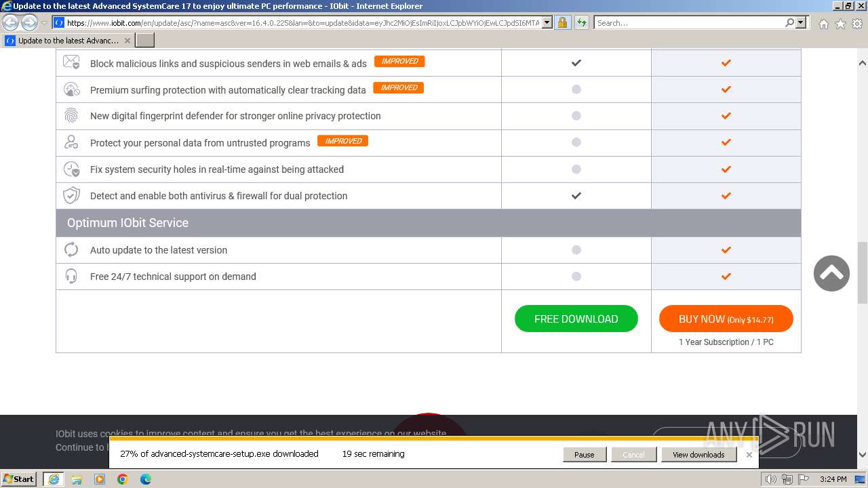Click the page vertical scrollbar thumb
Image resolution: width=868 pixels, height=488 pixels.
click(x=863, y=273)
